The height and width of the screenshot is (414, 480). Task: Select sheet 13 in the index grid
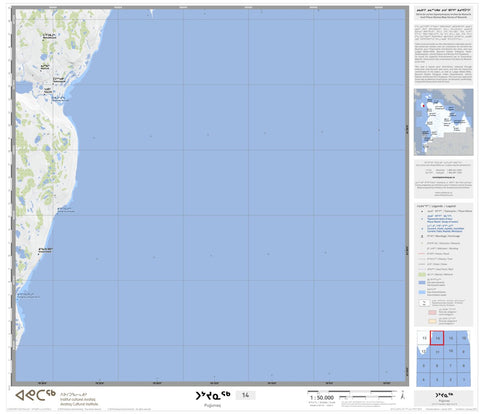424,338
